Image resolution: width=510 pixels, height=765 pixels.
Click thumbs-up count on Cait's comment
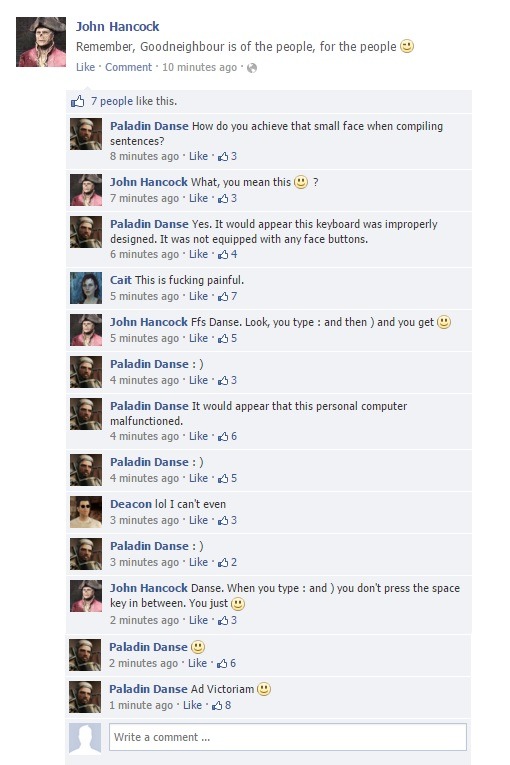coord(227,296)
